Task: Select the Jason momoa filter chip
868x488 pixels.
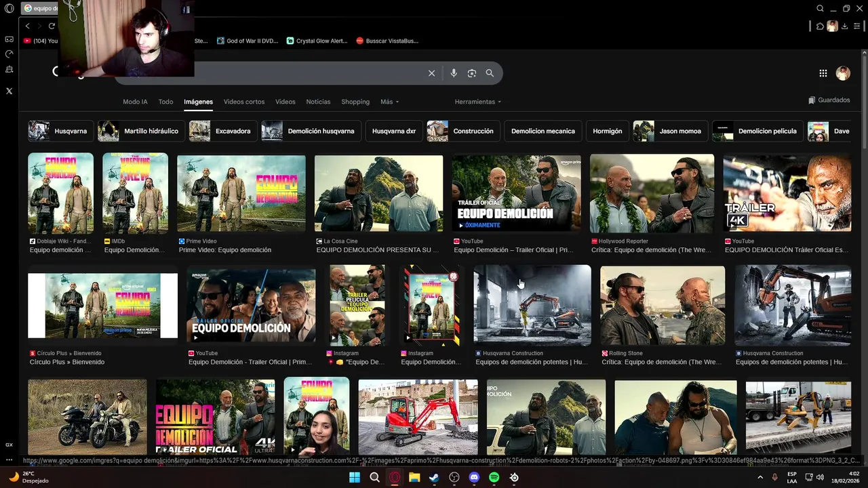Action: [671, 131]
